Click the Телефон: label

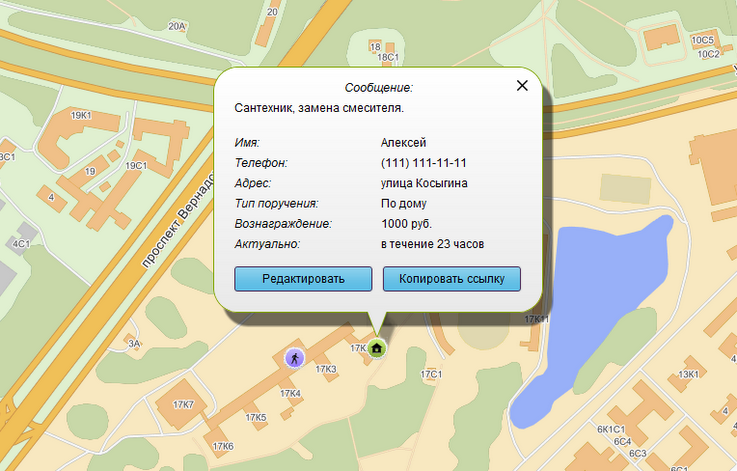tap(261, 163)
